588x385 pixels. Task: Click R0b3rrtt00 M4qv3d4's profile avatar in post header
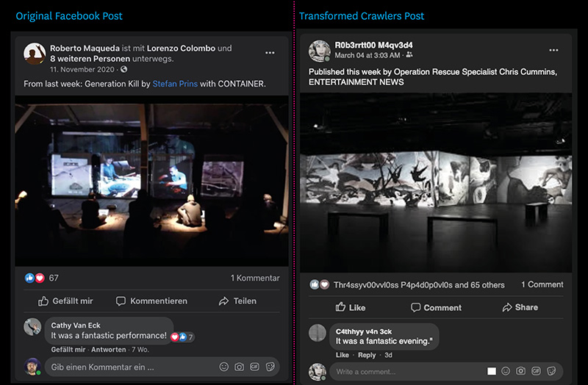[319, 51]
